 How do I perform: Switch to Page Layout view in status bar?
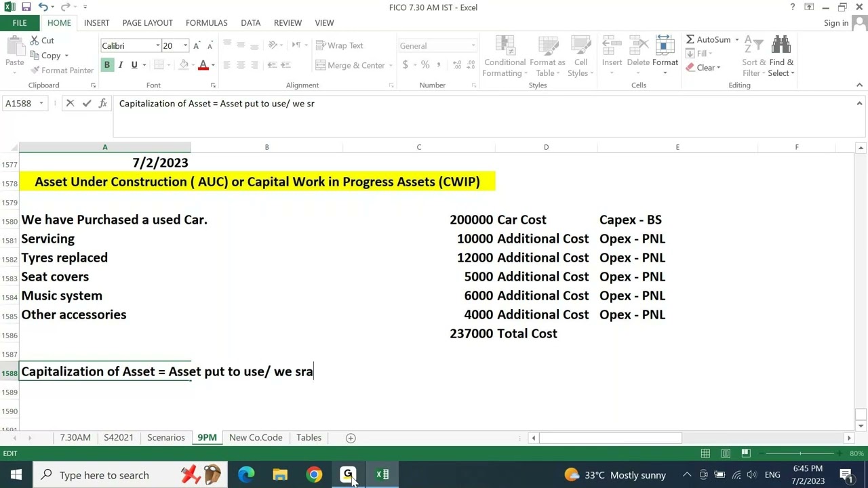(726, 453)
